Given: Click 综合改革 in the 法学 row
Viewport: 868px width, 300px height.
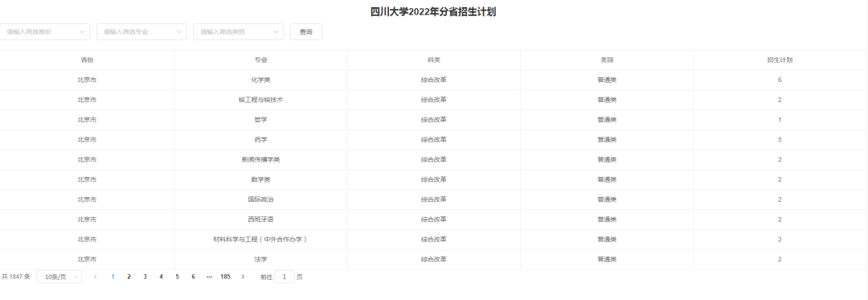Looking at the screenshot, I should [434, 260].
